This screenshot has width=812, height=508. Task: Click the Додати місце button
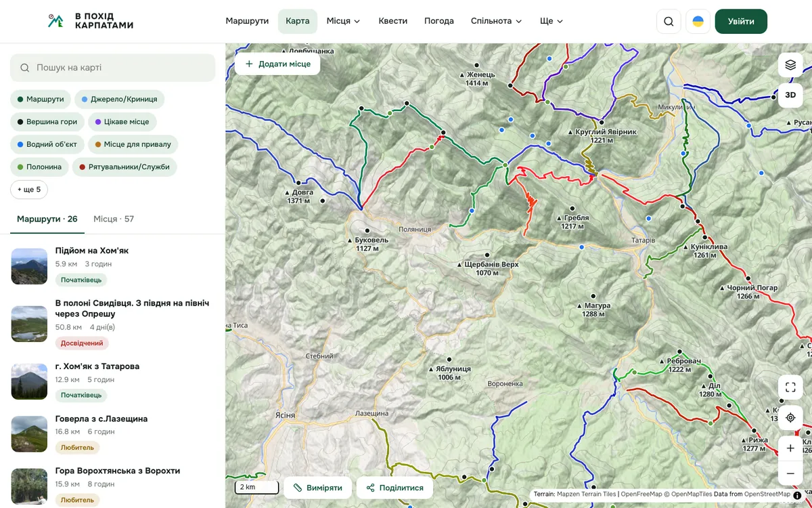(277, 64)
